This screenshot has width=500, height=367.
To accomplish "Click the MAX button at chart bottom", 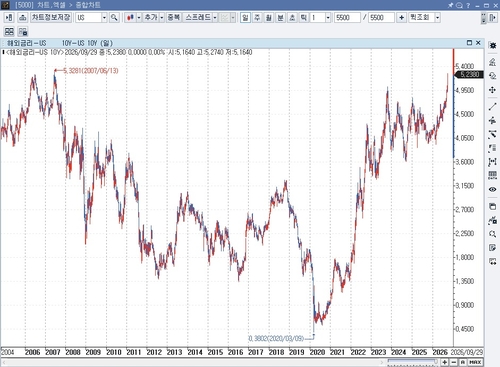I will pos(475,362).
